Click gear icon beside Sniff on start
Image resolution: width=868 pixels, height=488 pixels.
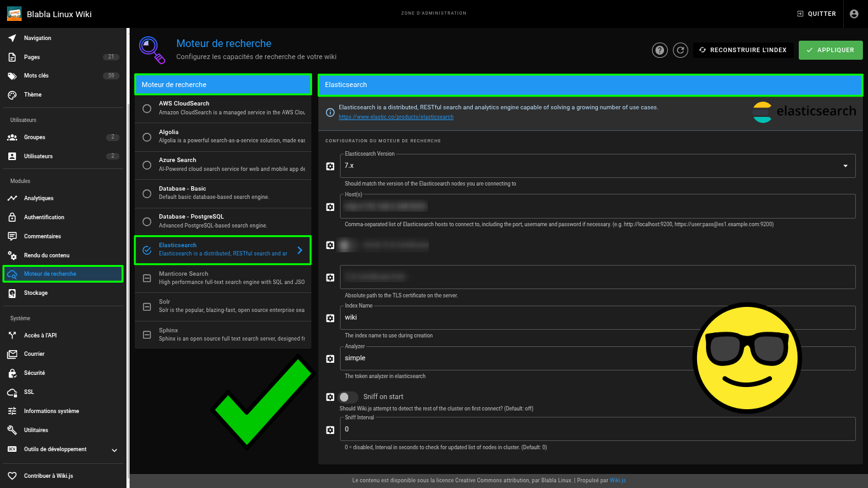tap(330, 397)
